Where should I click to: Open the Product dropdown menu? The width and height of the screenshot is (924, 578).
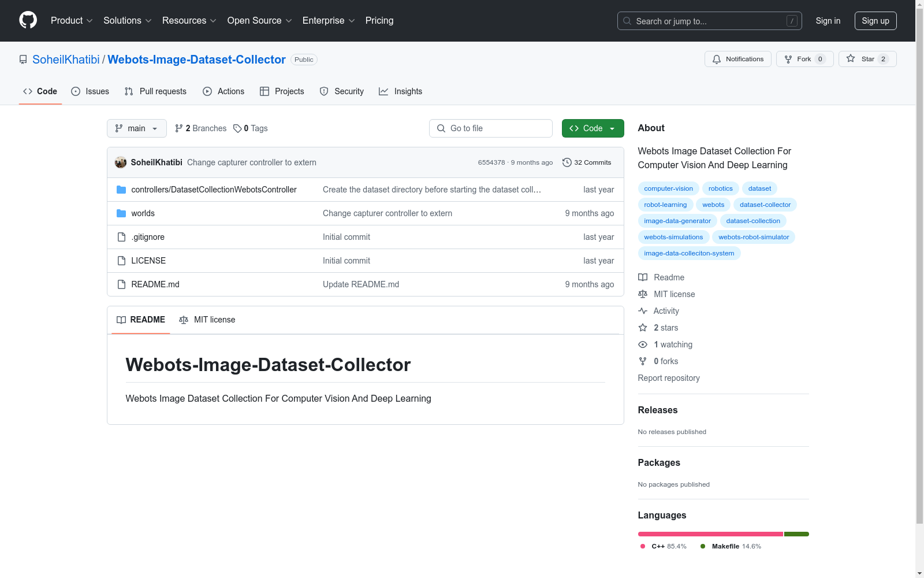[x=72, y=21]
